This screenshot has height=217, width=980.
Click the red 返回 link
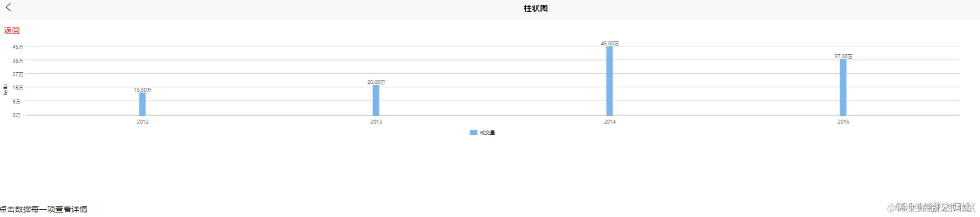click(x=12, y=31)
